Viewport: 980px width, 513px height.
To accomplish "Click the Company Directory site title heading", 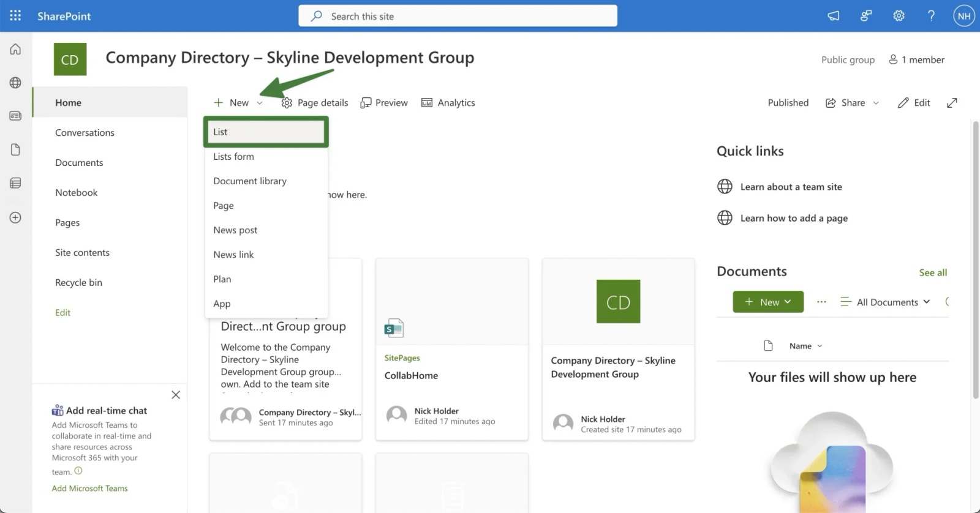I will tap(290, 58).
